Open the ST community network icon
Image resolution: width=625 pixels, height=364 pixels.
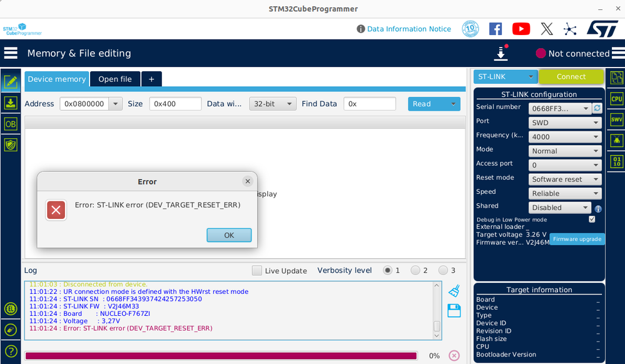pos(570,29)
